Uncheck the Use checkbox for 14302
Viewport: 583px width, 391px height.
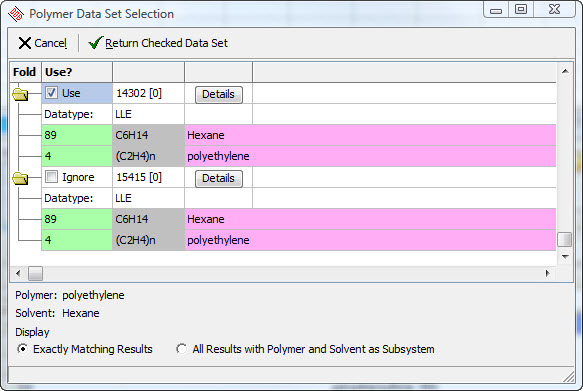51,93
